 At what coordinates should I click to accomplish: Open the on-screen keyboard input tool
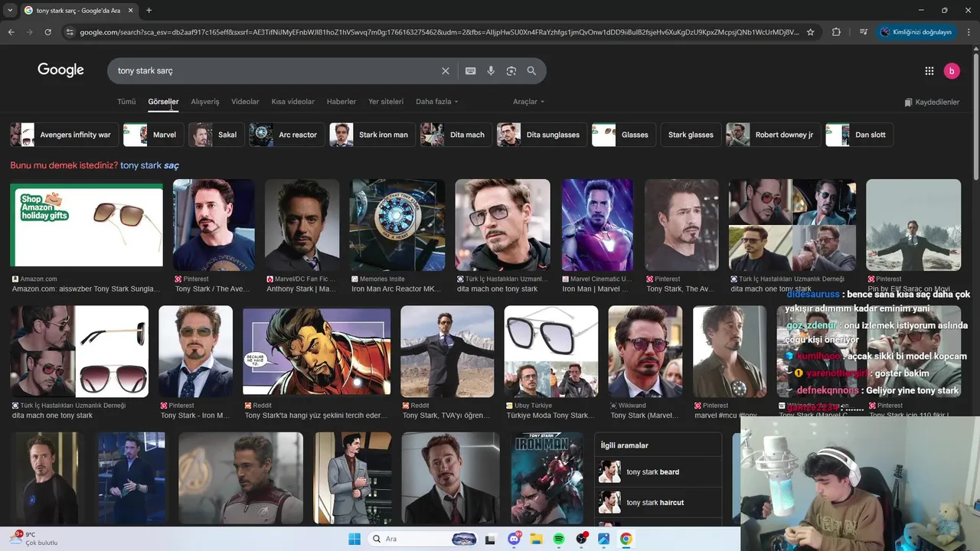471,70
